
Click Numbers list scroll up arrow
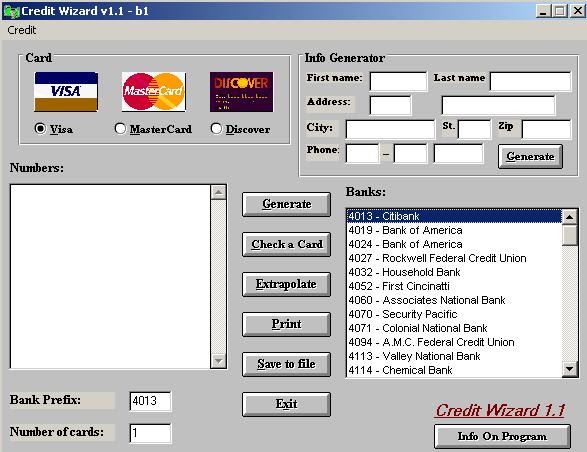tap(218, 192)
